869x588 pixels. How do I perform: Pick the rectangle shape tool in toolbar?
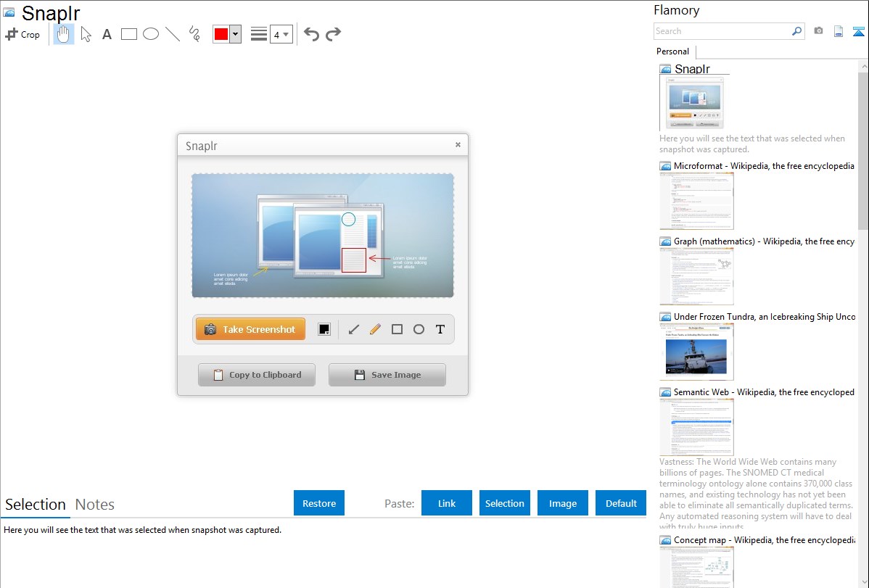[x=128, y=34]
